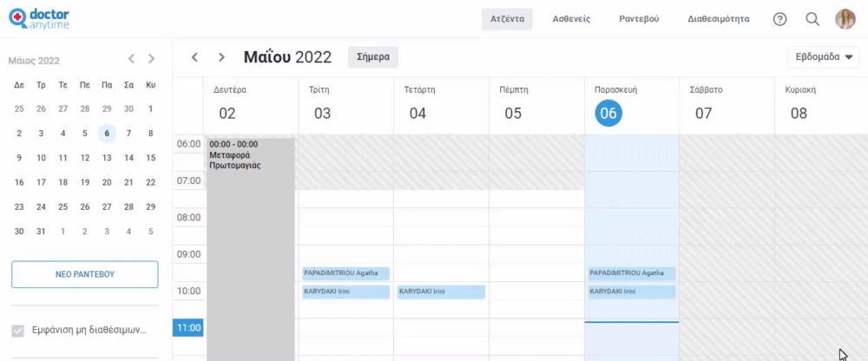Image resolution: width=868 pixels, height=361 pixels.
Task: Open Tuesday's PAPADIMITRIOU Agatha appointment
Action: (x=346, y=273)
